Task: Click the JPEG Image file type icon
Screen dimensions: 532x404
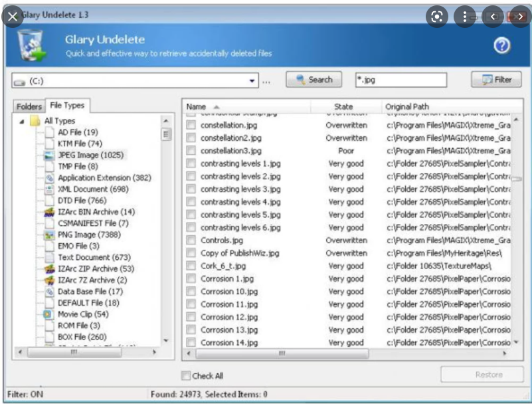Action: pos(49,155)
